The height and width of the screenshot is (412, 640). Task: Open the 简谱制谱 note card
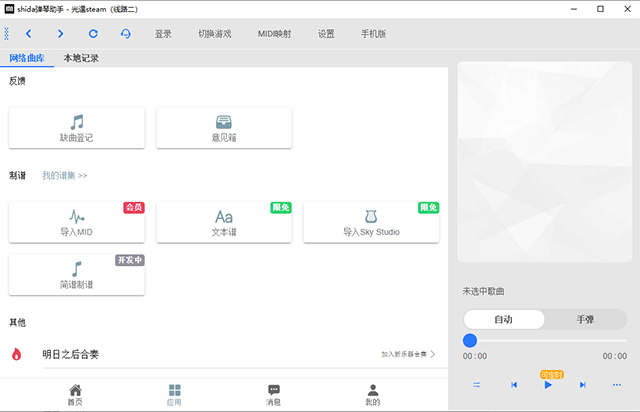coord(77,275)
